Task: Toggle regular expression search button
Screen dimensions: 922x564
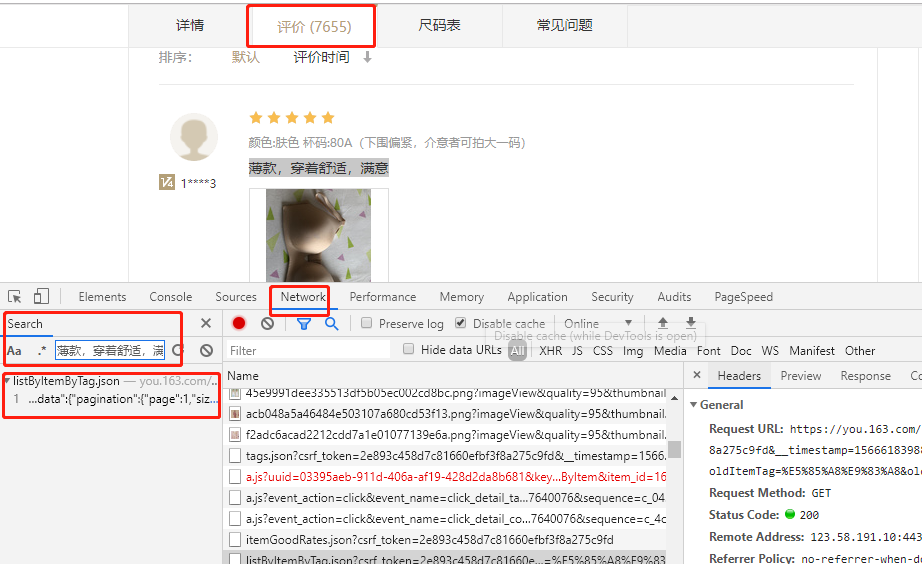Action: [41, 351]
